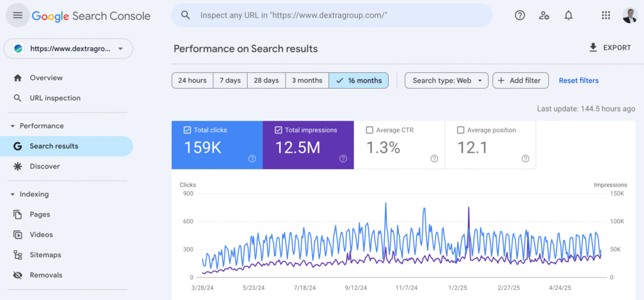Select the 7 days date range
Screen dimensions: 644x300
pos(230,81)
